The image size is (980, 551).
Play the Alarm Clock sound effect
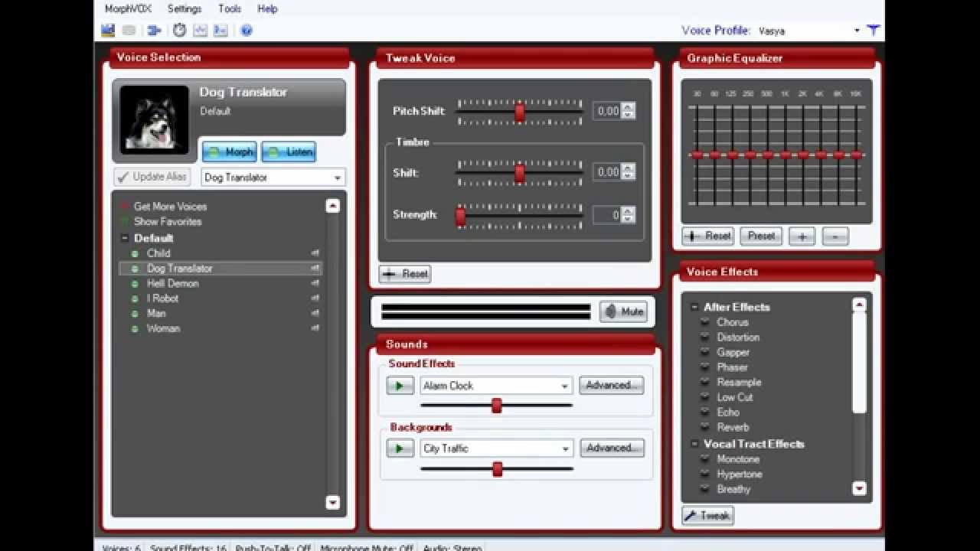point(400,386)
